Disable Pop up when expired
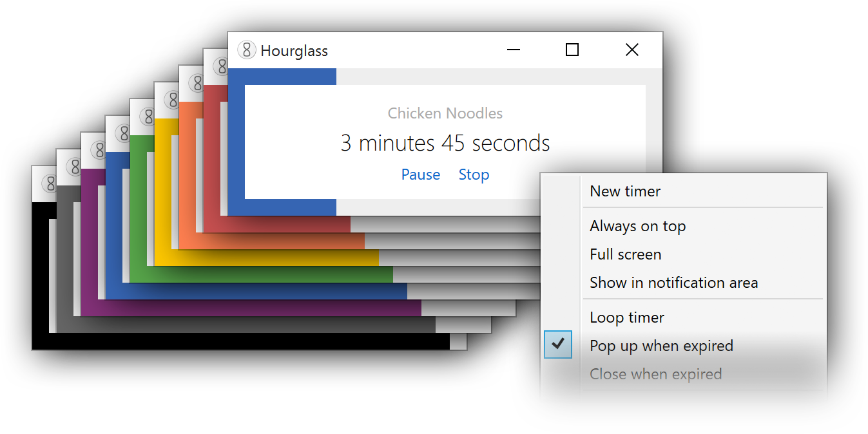This screenshot has width=868, height=434. (661, 345)
